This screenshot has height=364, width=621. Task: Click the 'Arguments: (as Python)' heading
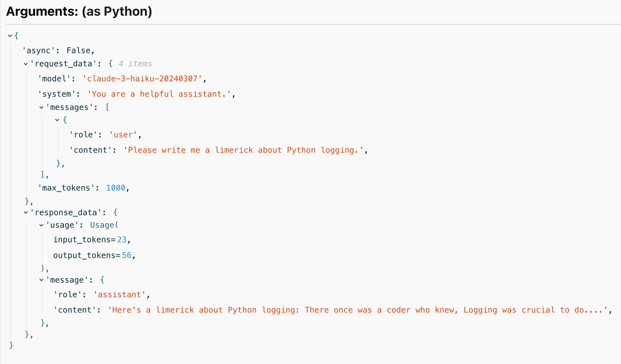(x=79, y=12)
